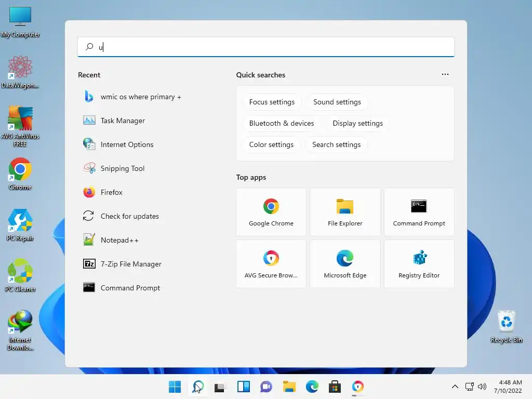
Task: Open Widgets from the taskbar
Action: point(244,387)
